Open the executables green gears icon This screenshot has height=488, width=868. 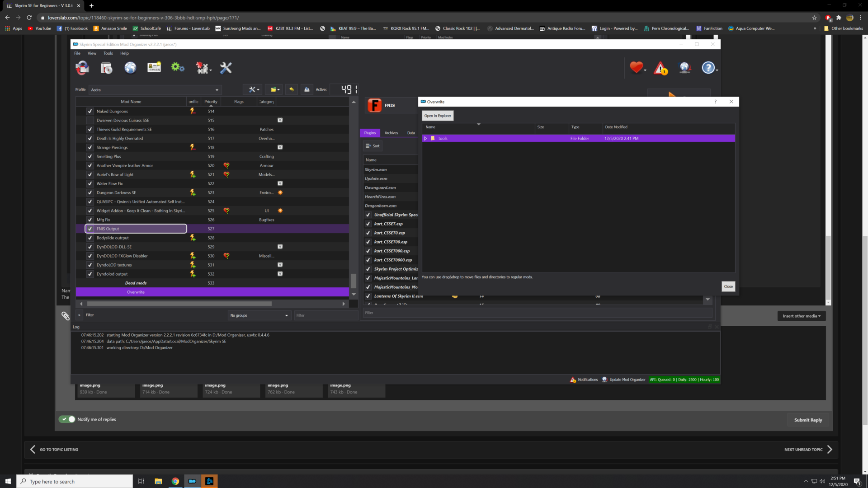click(178, 68)
